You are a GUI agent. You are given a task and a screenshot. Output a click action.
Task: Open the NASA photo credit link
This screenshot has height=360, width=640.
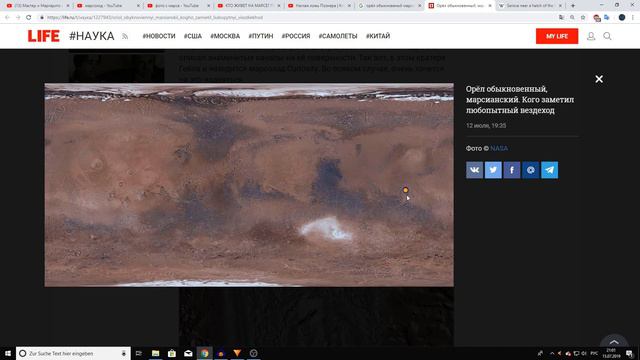(499, 148)
